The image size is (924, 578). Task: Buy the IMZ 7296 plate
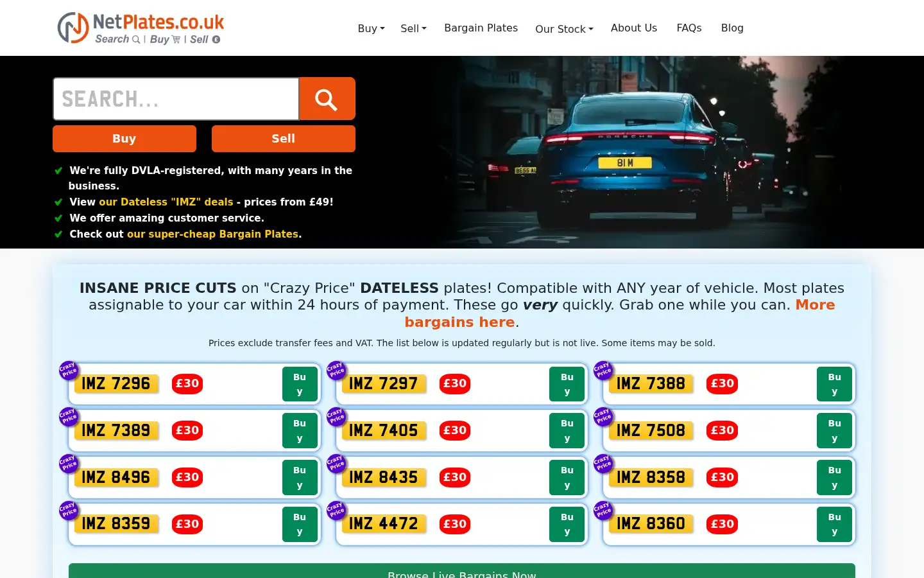[x=300, y=384]
